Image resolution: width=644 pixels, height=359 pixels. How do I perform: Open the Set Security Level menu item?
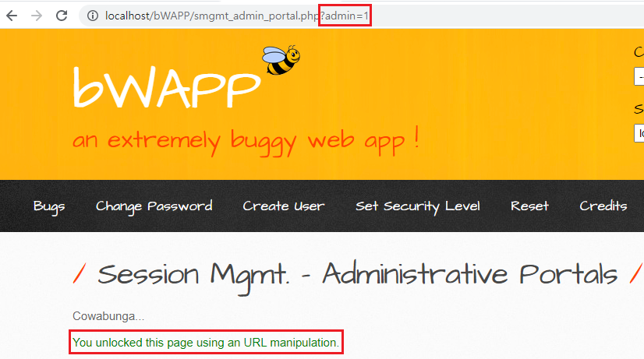pos(418,206)
